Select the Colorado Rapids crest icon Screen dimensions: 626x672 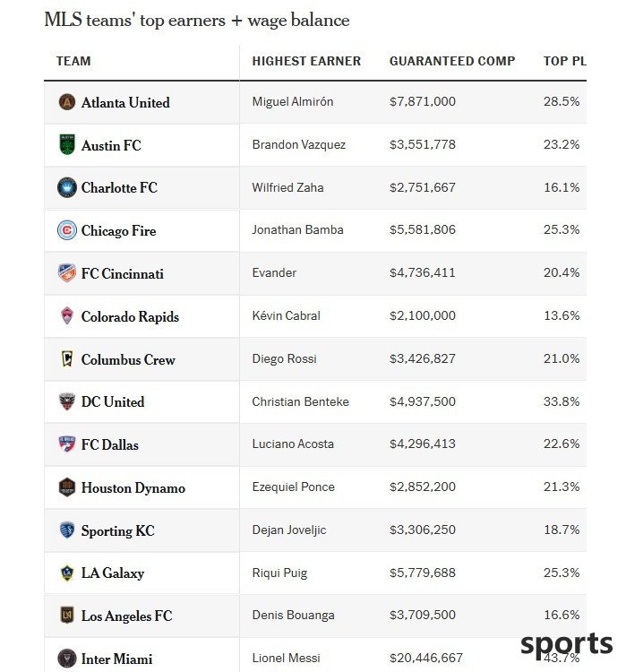(67, 316)
